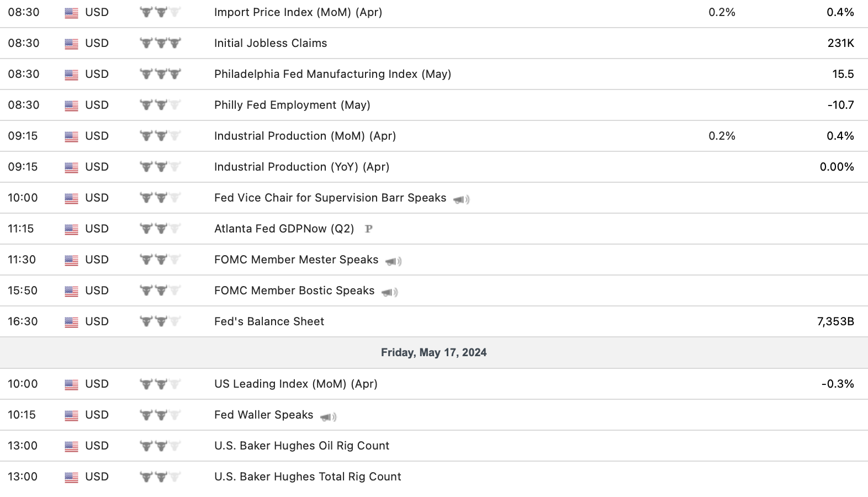Click speaker icon next to Bostic Speaks

point(389,292)
